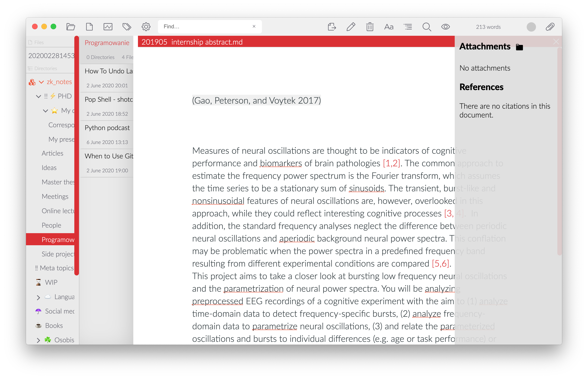Open the tag manager icon
This screenshot has height=379, width=588.
pyautogui.click(x=127, y=26)
